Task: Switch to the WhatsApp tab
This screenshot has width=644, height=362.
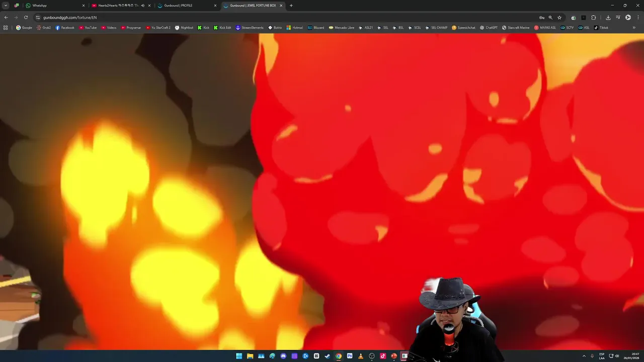Action: (x=54, y=6)
